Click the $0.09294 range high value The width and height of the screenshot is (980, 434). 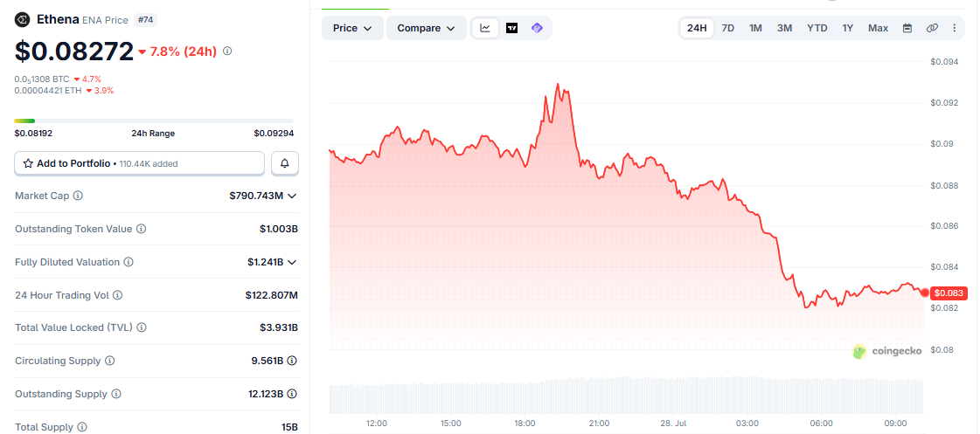coord(274,133)
